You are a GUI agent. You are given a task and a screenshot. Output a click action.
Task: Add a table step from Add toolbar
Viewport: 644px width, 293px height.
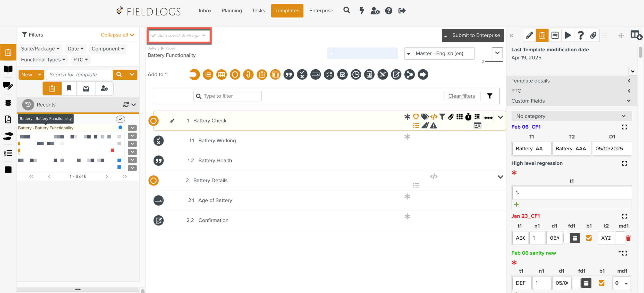coord(222,75)
